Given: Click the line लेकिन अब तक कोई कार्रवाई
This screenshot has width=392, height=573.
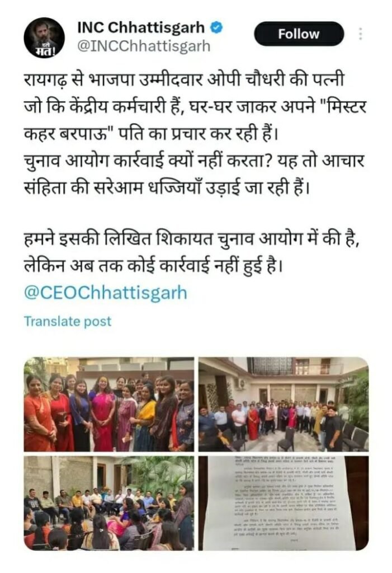Looking at the screenshot, I should pyautogui.click(x=153, y=267).
